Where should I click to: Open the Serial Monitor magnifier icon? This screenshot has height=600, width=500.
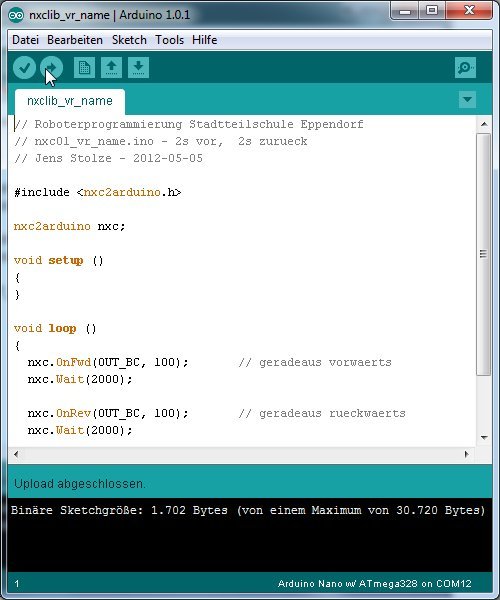pyautogui.click(x=465, y=68)
